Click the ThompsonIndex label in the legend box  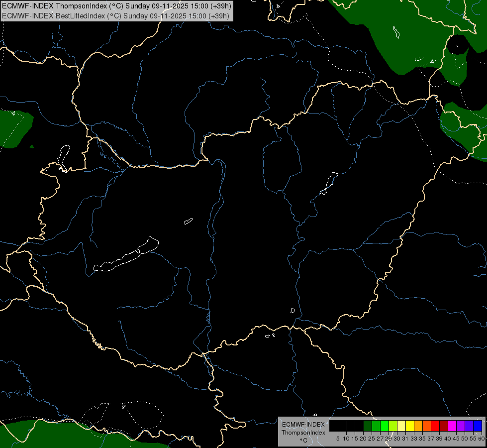click(x=303, y=433)
